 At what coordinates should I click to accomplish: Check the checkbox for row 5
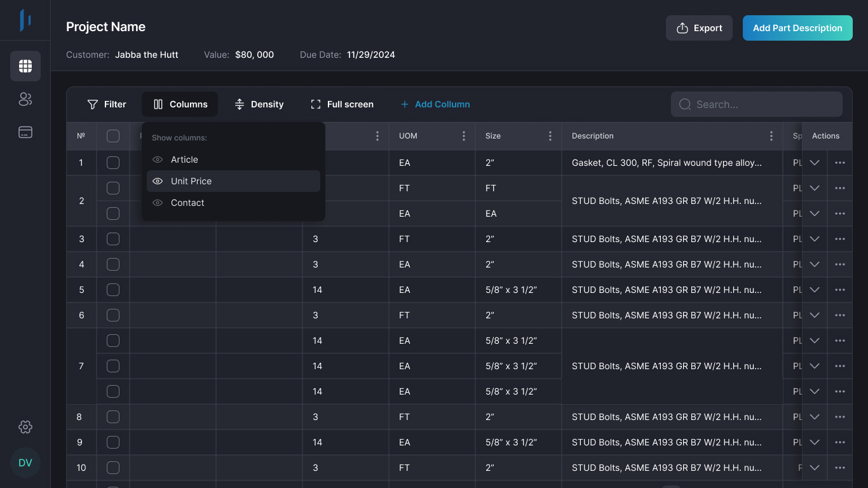[x=113, y=290]
